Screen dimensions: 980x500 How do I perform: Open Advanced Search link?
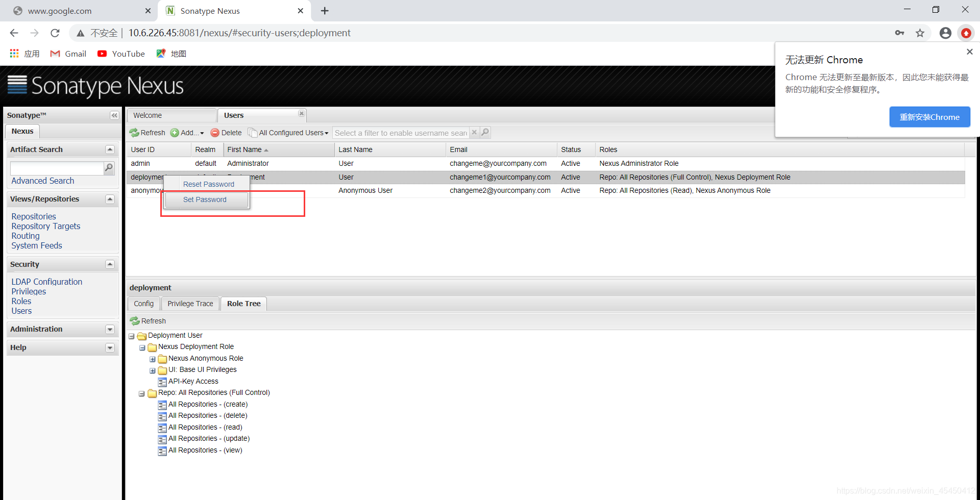tap(42, 181)
